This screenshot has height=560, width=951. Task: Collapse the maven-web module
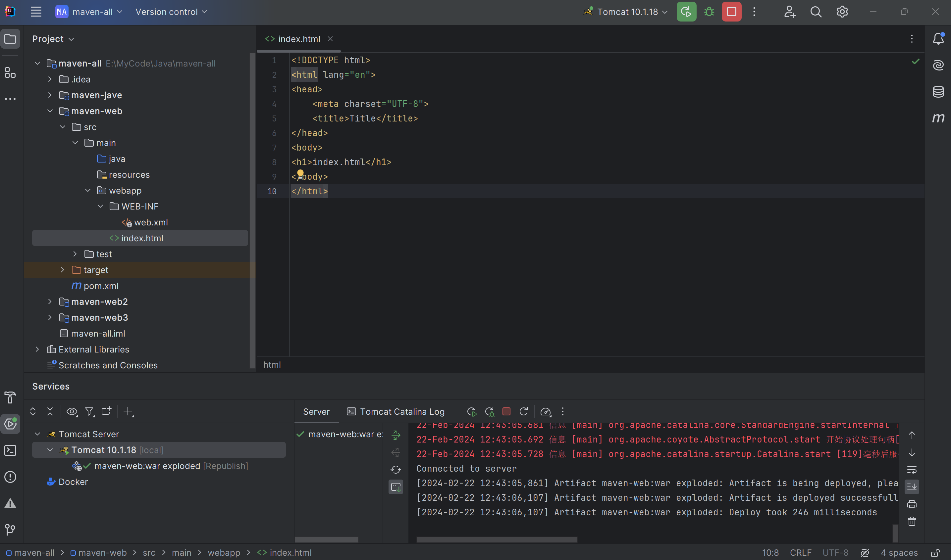click(50, 111)
